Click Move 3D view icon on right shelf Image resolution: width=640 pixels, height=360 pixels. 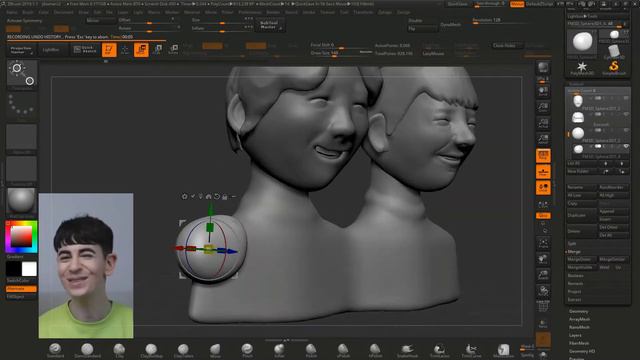pyautogui.click(x=543, y=260)
